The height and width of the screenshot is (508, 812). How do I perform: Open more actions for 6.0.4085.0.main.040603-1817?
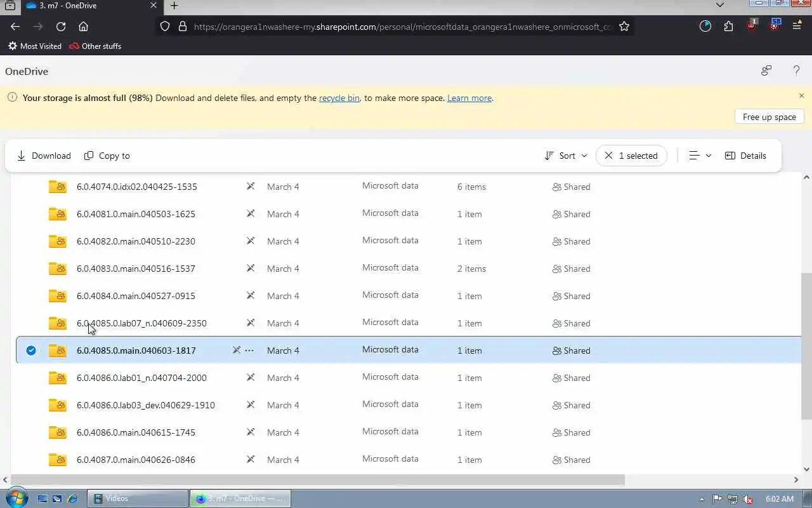(249, 351)
